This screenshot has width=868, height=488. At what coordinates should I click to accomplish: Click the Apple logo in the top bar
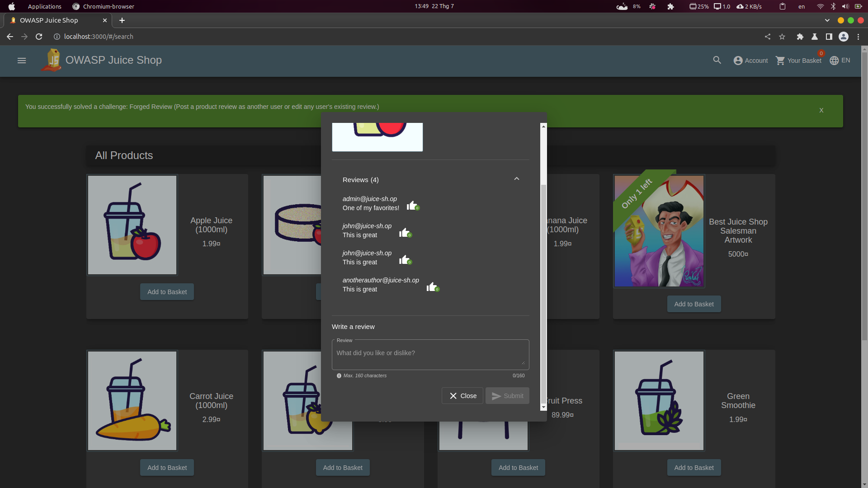12,6
